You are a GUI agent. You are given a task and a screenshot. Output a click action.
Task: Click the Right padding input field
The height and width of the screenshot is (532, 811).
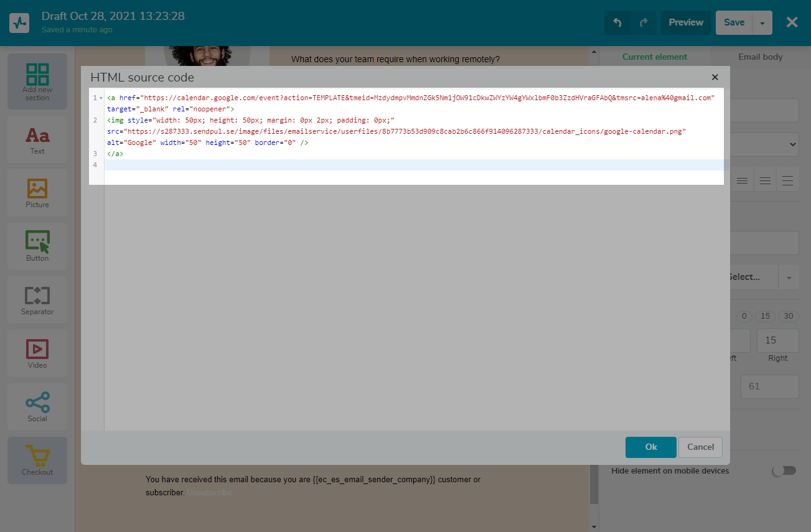tap(777, 340)
